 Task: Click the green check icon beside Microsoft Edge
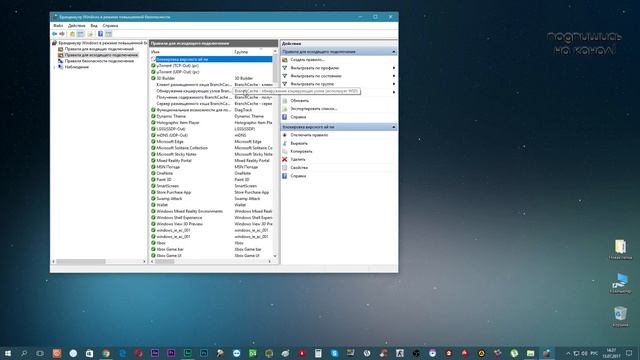pyautogui.click(x=153, y=142)
